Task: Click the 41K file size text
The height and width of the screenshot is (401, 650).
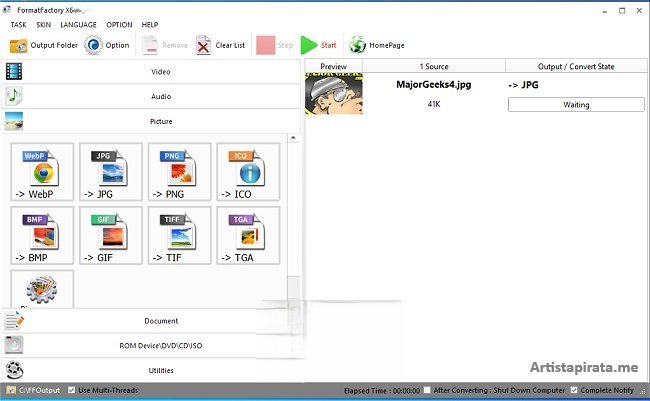Action: [x=434, y=104]
